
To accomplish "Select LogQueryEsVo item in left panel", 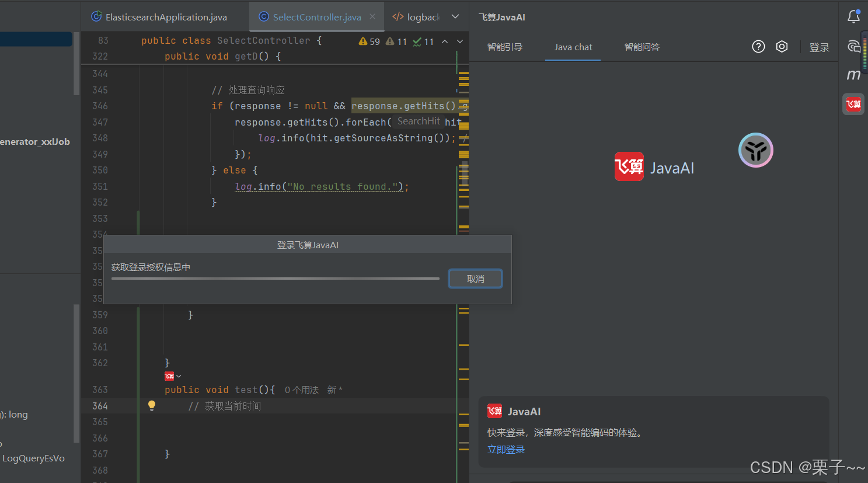I will pos(33,458).
